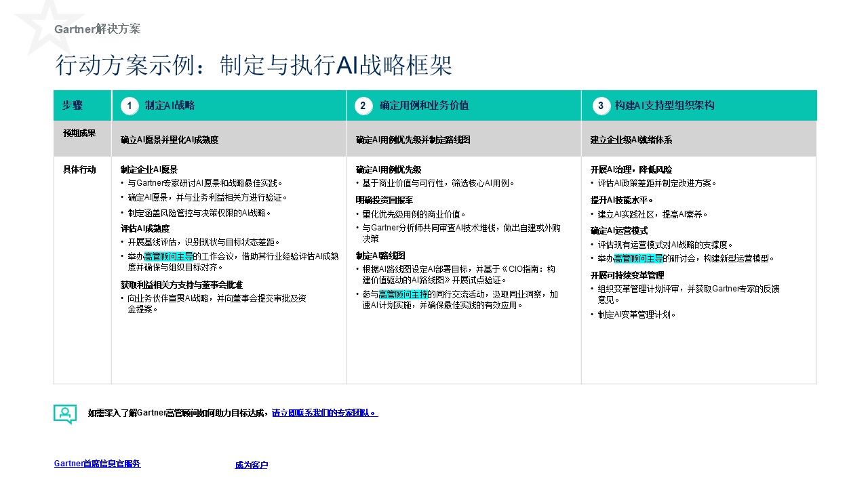The width and height of the screenshot is (868, 488).
Task: Select the '构建AI支持型组织架构' column header
Action: 665,106
